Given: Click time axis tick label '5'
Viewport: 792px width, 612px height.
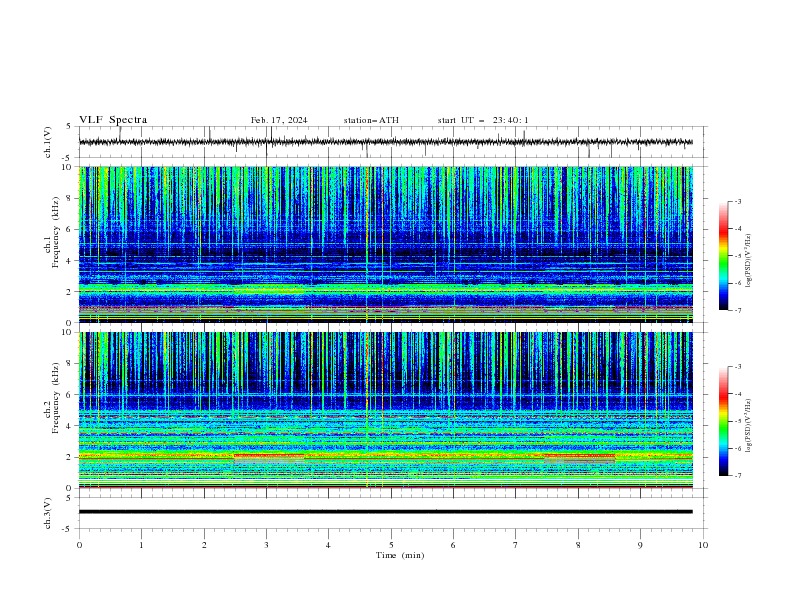Looking at the screenshot, I should coord(391,545).
